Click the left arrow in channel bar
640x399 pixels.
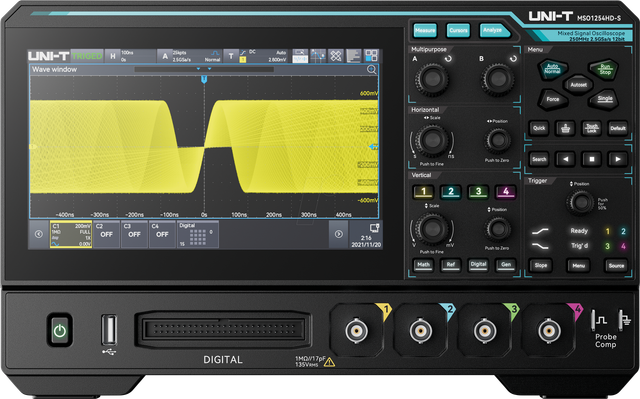point(39,234)
